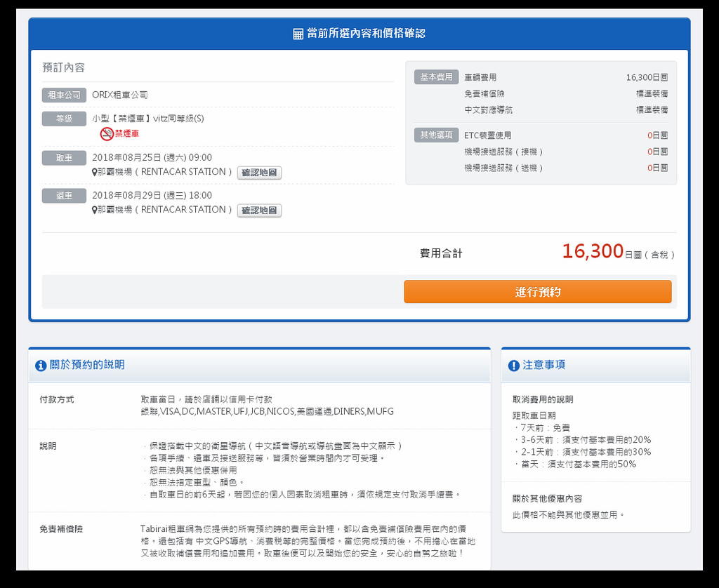This screenshot has width=719, height=588.
Task: Click the 恕無法指定車型、顏色 note
Action: click(194, 482)
